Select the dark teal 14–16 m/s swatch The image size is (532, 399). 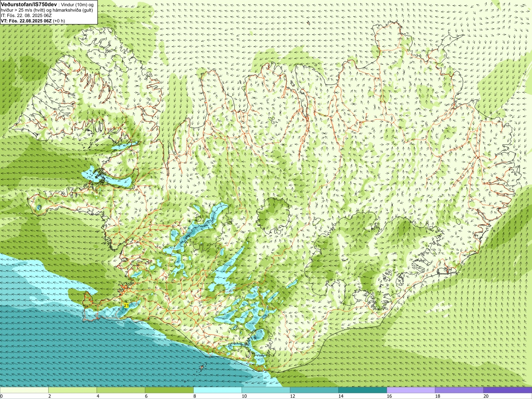362,390
